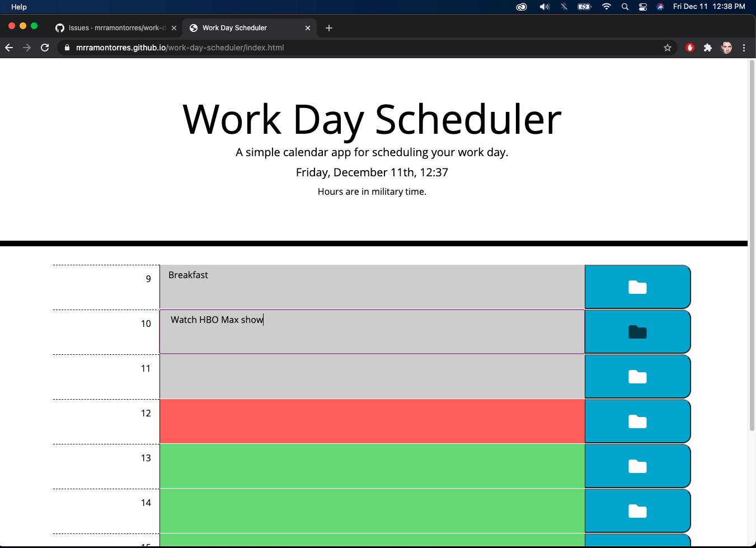The width and height of the screenshot is (756, 548).
Task: Click the page vertical scrollbar
Action: (x=752, y=245)
